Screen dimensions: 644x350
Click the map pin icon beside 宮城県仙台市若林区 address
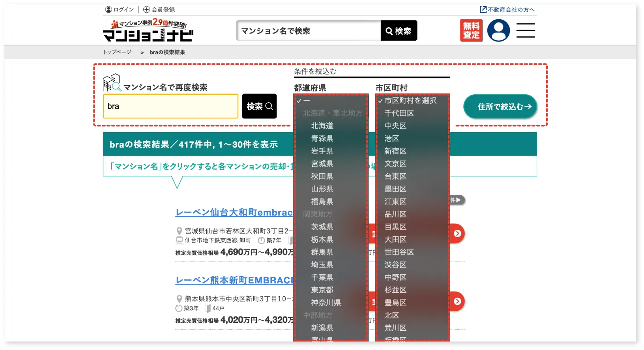(x=179, y=231)
